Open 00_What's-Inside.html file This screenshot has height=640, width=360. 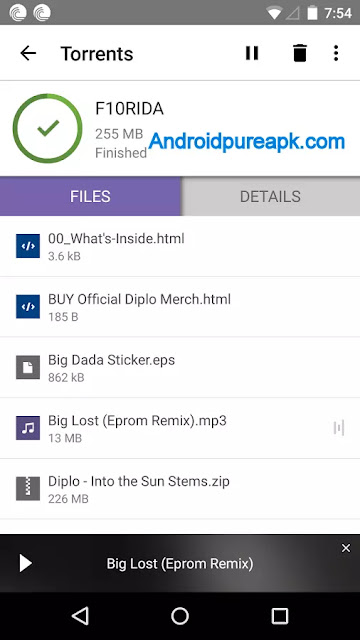point(180,246)
